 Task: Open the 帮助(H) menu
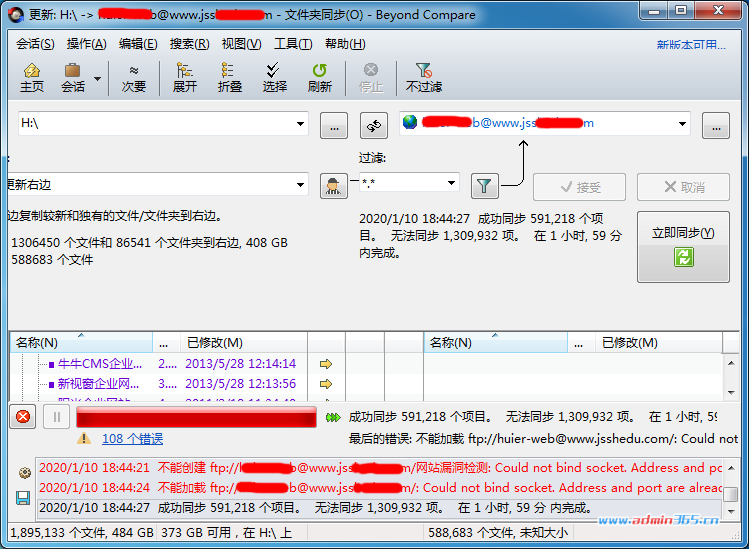[x=345, y=44]
